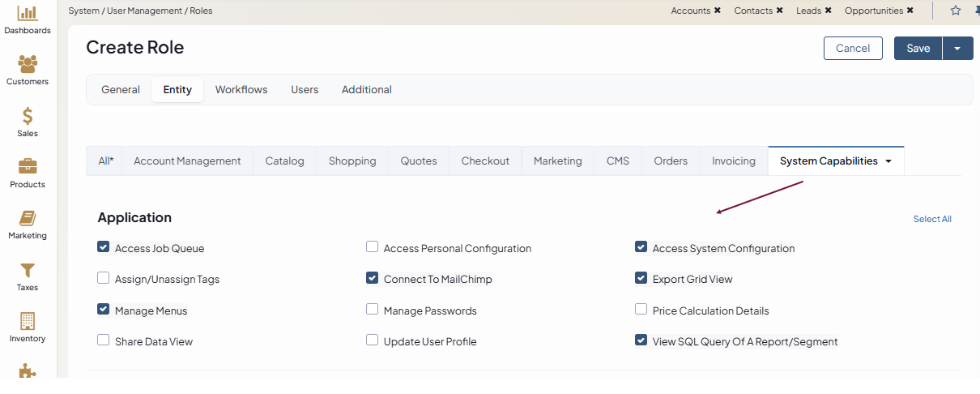The image size is (980, 394).
Task: Open the Dashboards sidebar icon
Action: pos(28,13)
